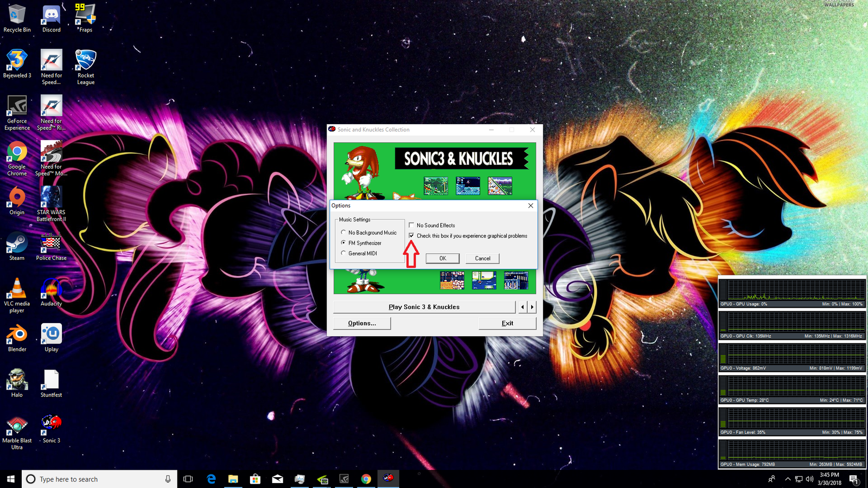Enable the No Sound Effects checkbox
The width and height of the screenshot is (868, 488).
[x=432, y=225]
